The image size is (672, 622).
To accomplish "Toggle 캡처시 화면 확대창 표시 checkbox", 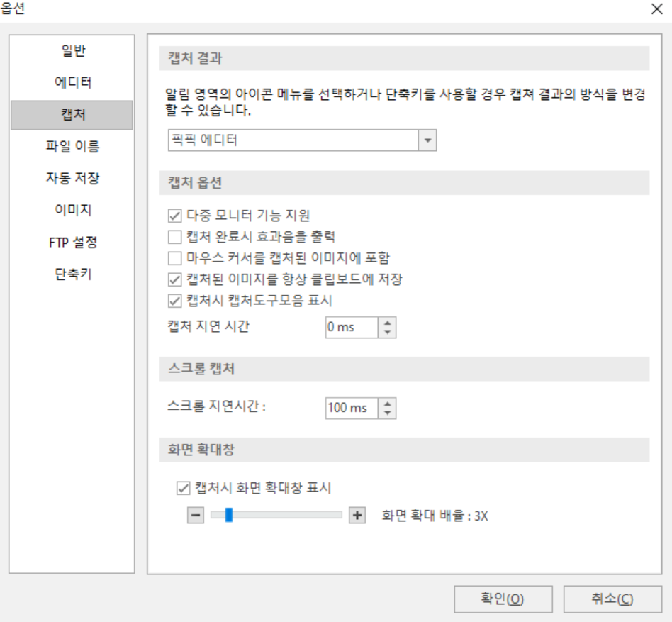I will pos(183,488).
